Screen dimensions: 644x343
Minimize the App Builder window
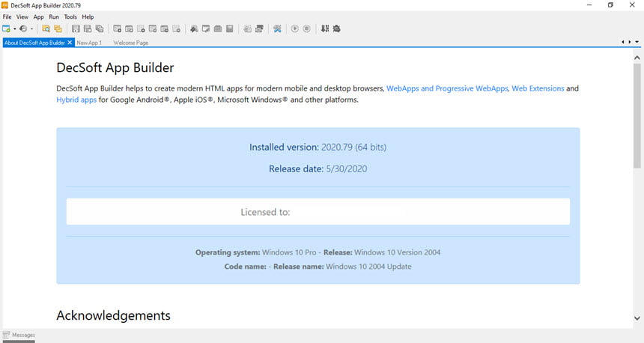(589, 5)
